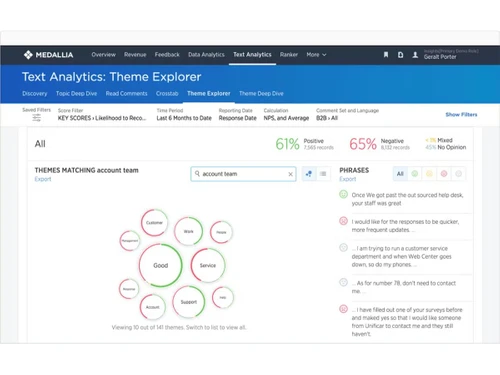Click the Mixed percentage label
The height and width of the screenshot is (375, 500).
point(439,140)
